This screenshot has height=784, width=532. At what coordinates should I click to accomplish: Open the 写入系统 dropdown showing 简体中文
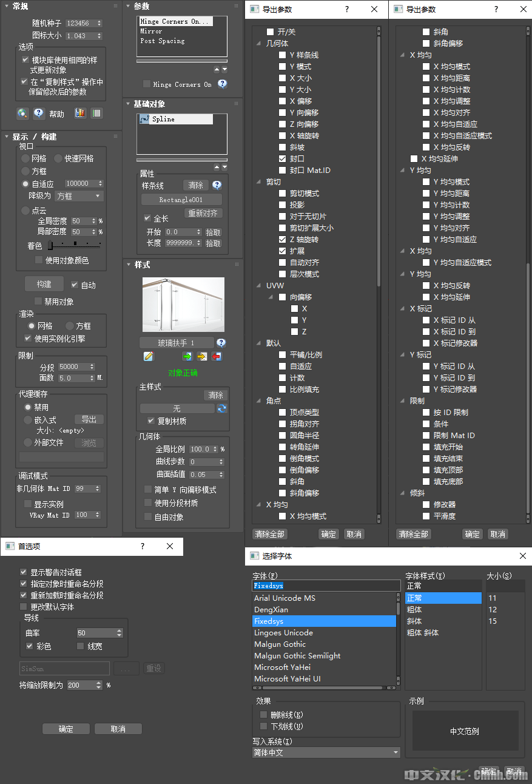tap(326, 752)
